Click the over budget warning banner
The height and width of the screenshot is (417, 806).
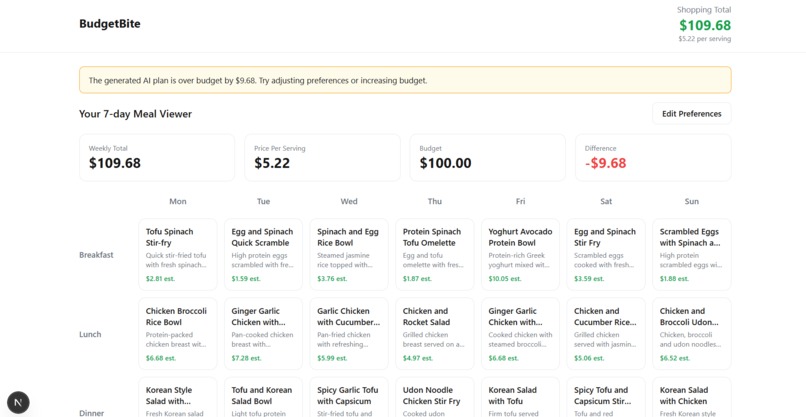[405, 80]
